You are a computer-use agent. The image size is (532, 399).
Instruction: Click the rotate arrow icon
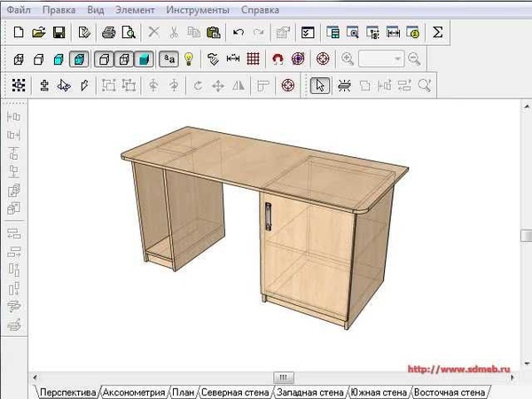(198, 85)
